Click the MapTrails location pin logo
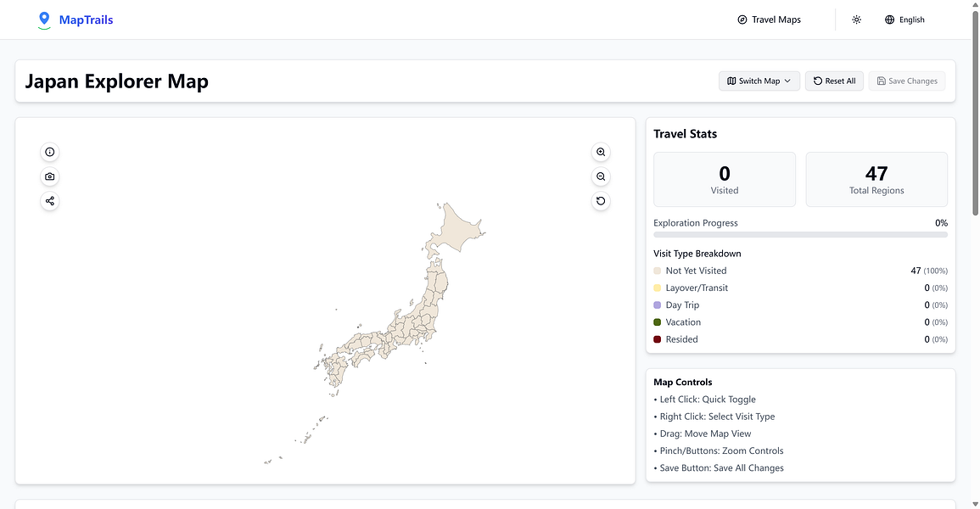Viewport: 980px width, 509px height. coord(44,20)
